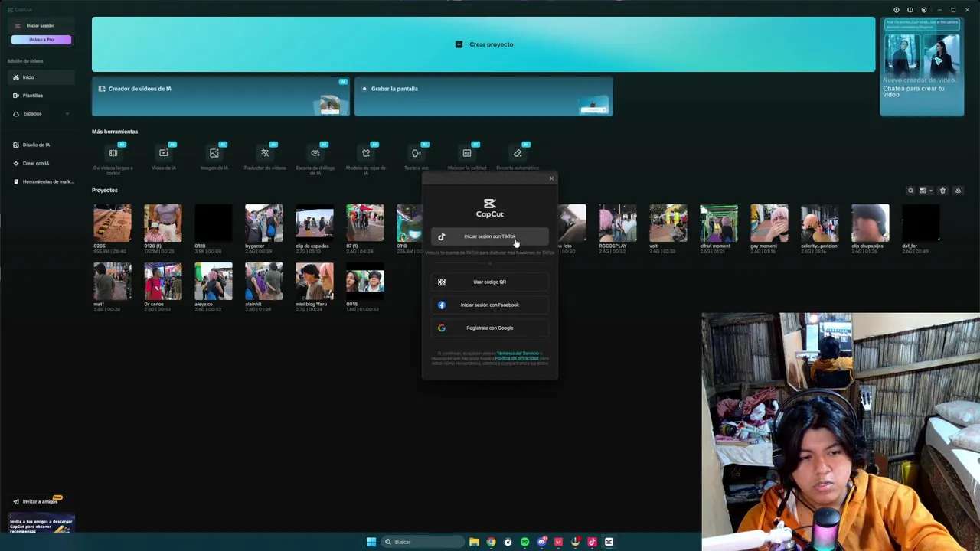Select Inicio in the sidebar
This screenshot has width=980, height=551.
pos(41,77)
